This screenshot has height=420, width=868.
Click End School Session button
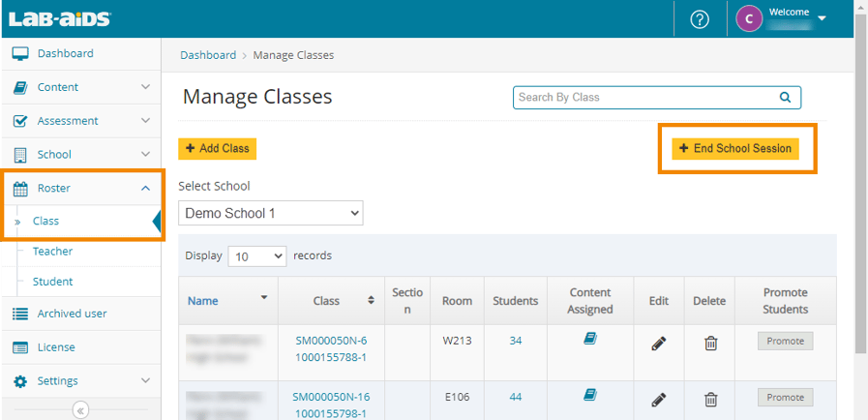coord(735,149)
